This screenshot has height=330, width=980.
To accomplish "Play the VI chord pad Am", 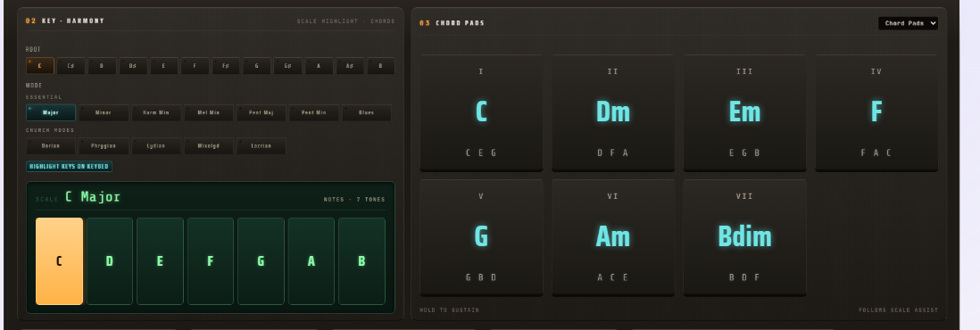I will 613,237.
